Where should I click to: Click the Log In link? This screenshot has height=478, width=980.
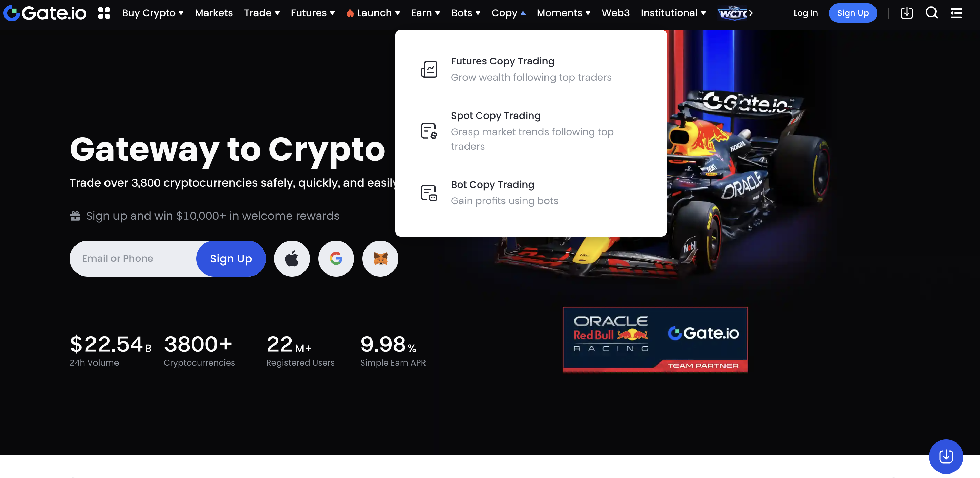click(806, 13)
